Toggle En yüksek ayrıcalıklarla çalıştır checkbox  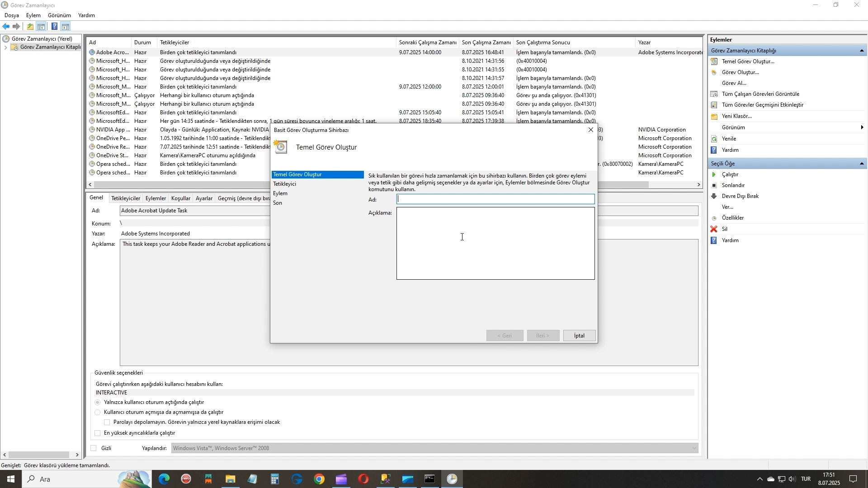[98, 433]
